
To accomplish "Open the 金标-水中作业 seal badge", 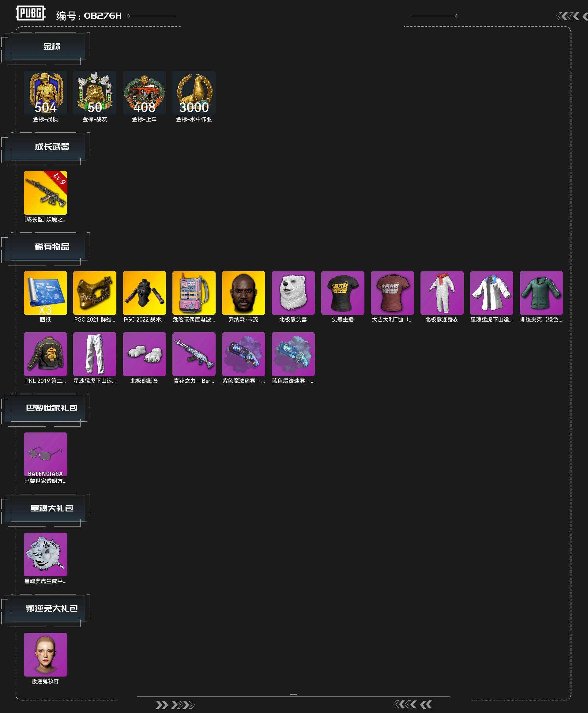I will (x=194, y=92).
